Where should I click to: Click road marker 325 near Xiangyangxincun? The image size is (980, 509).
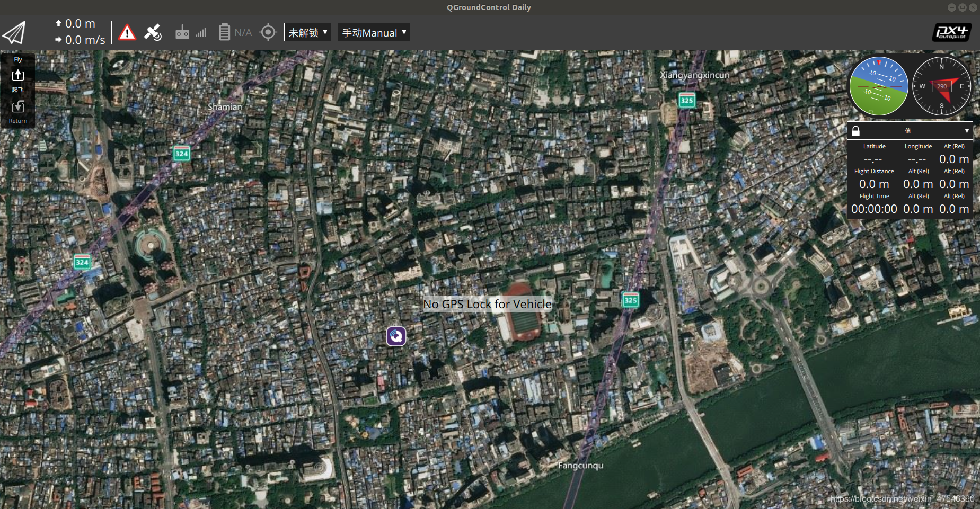point(687,100)
